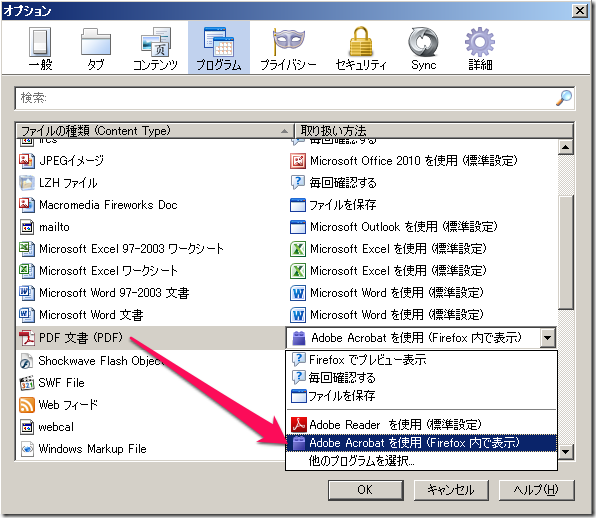
Task: Click the 取り扱い方法 column header
Action: pyautogui.click(x=434, y=131)
